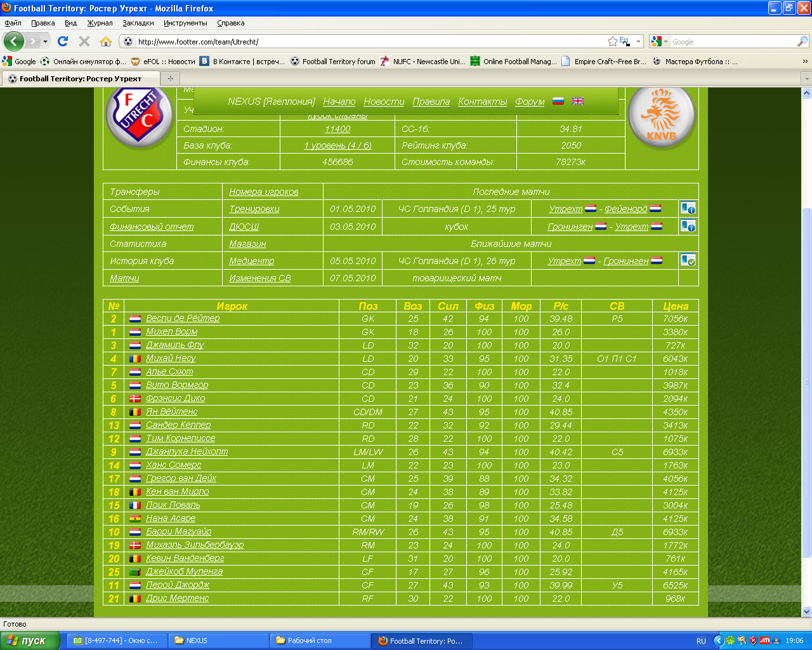Open the Журнал menu
The image size is (812, 650).
click(100, 23)
